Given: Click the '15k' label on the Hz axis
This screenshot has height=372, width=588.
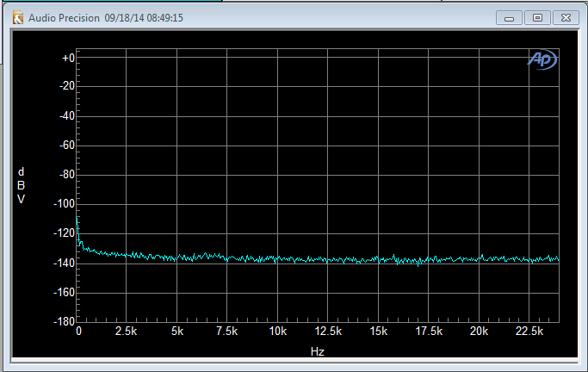Looking at the screenshot, I should coord(379,332).
